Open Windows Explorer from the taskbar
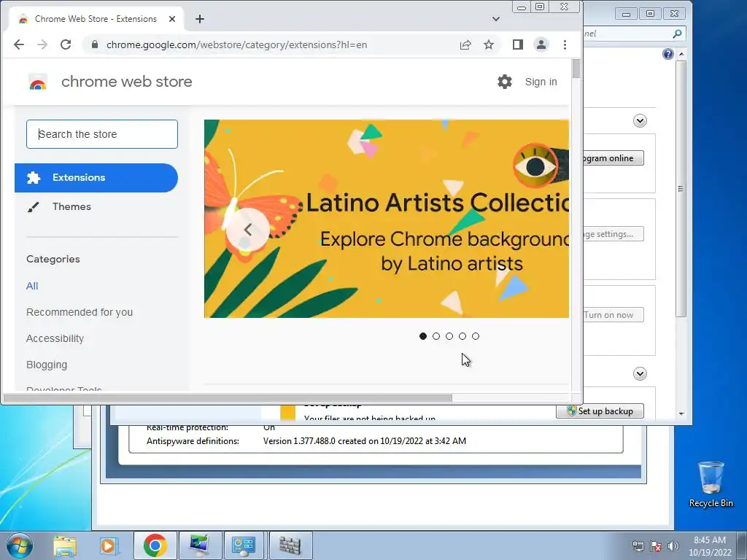 65,545
